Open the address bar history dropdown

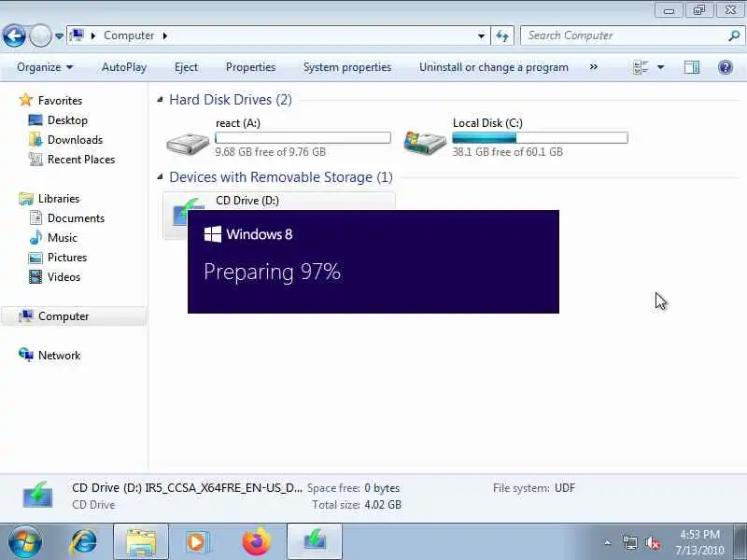pyautogui.click(x=481, y=35)
